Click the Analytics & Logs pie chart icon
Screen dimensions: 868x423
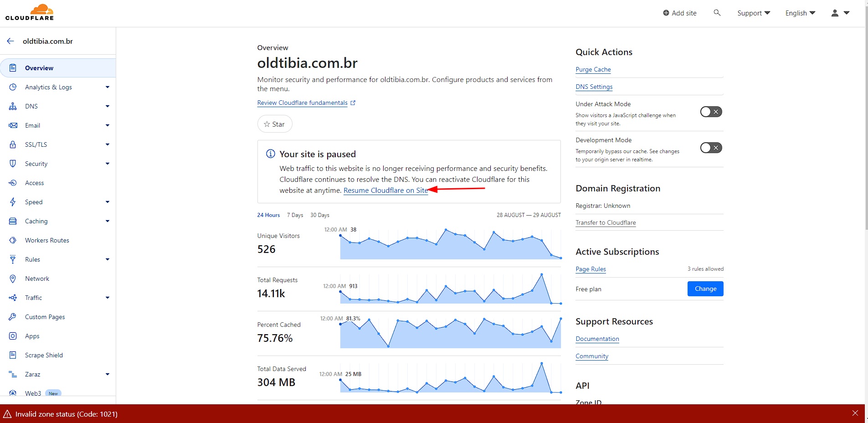pyautogui.click(x=13, y=87)
